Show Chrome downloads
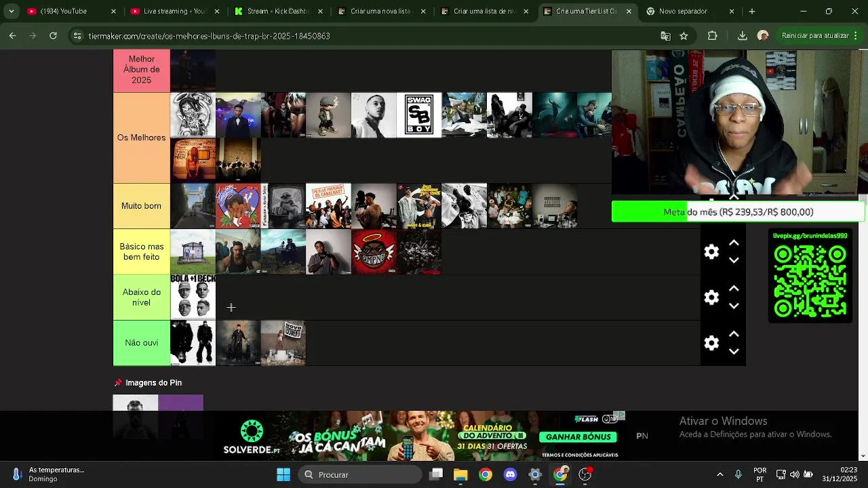 pyautogui.click(x=742, y=36)
